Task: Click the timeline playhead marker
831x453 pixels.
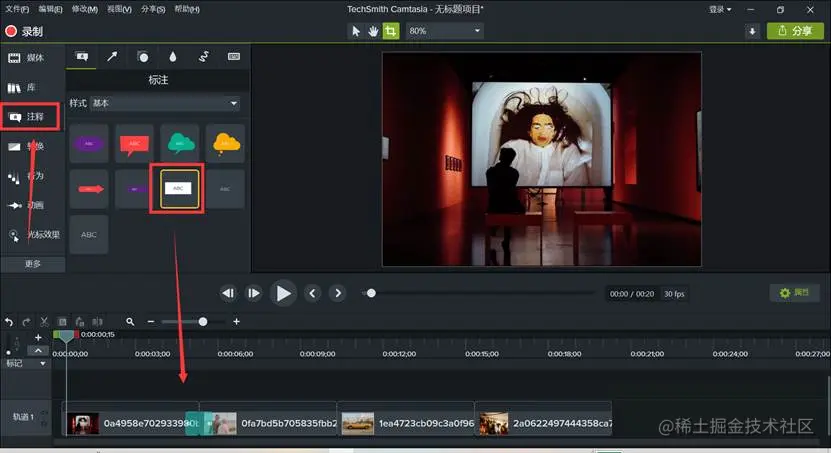Action: [66, 336]
